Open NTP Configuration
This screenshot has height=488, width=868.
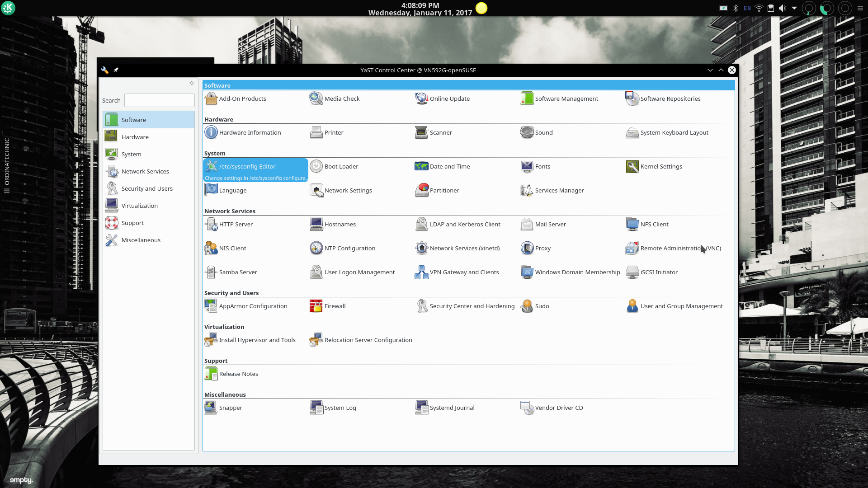[x=343, y=248]
